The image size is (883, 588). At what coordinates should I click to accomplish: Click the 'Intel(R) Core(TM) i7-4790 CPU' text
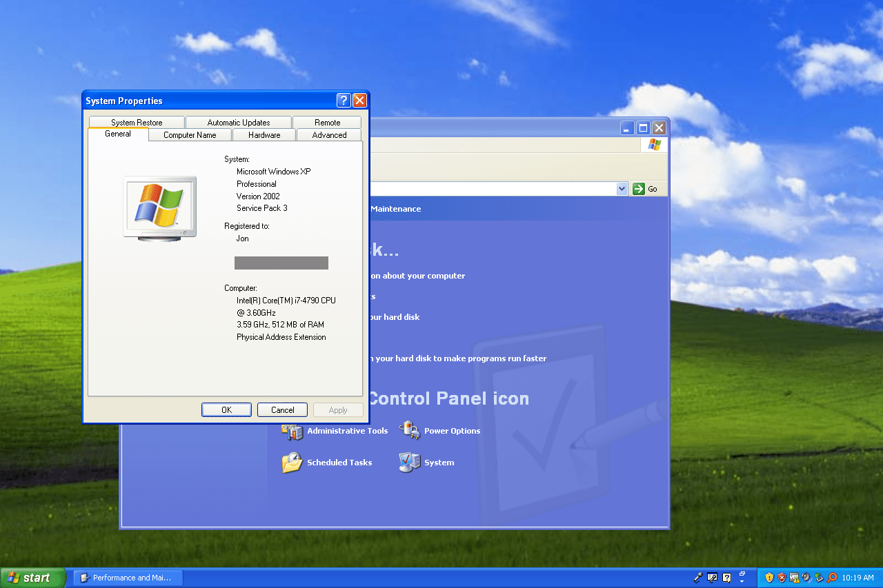(x=286, y=301)
